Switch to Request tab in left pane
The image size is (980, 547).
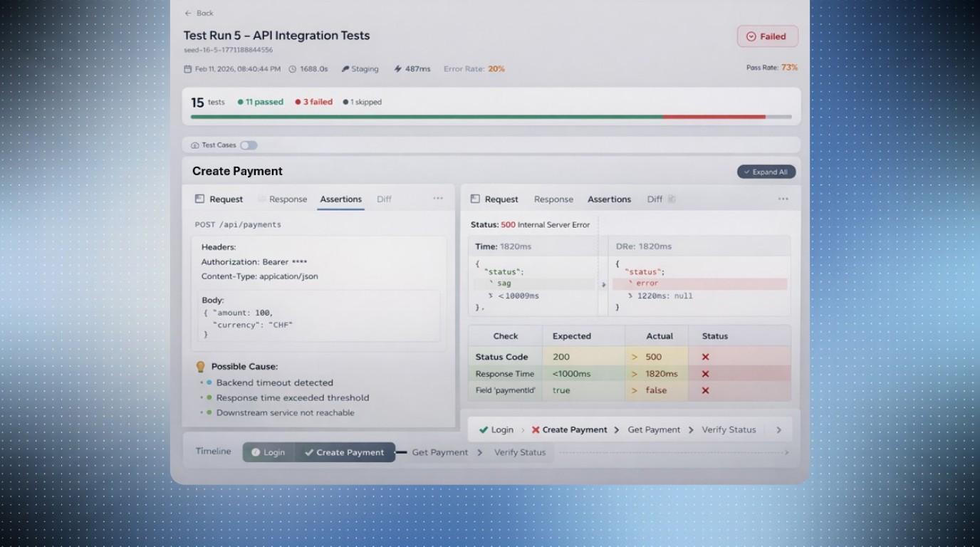(226, 199)
